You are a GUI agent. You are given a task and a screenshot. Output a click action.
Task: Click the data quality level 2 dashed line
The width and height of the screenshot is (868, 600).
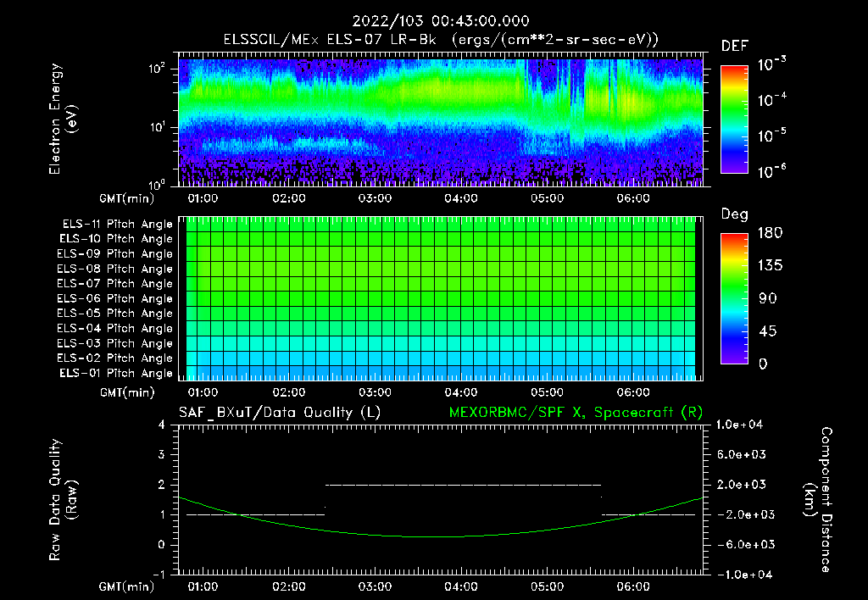point(464,485)
